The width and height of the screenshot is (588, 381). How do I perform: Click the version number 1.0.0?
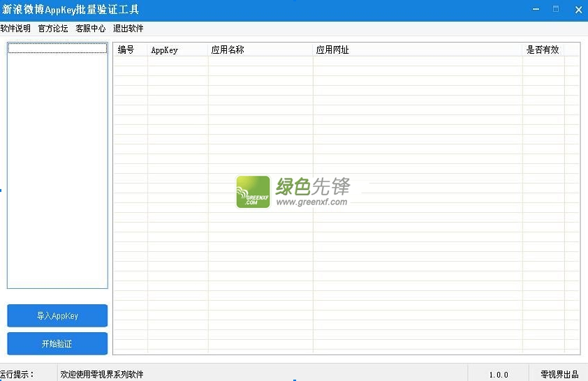tap(499, 375)
